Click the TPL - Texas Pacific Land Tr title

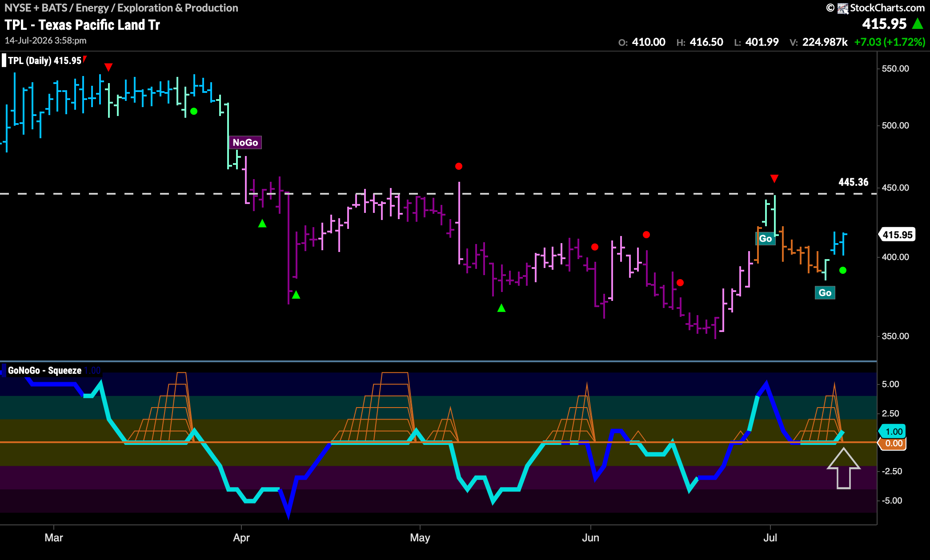(82, 25)
